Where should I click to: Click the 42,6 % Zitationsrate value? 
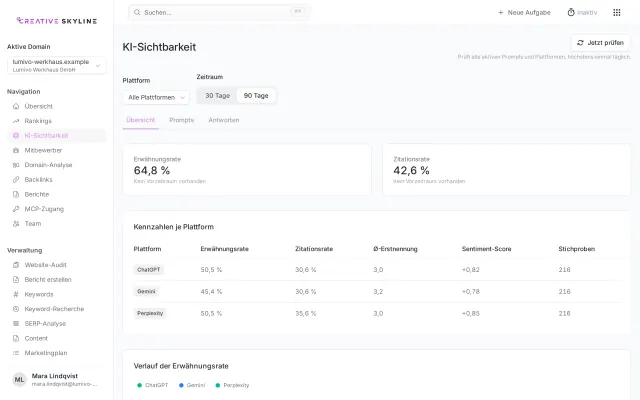pyautogui.click(x=411, y=170)
